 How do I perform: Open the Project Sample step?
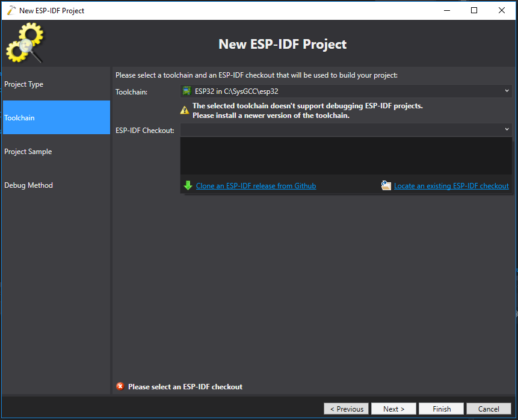tap(56, 152)
